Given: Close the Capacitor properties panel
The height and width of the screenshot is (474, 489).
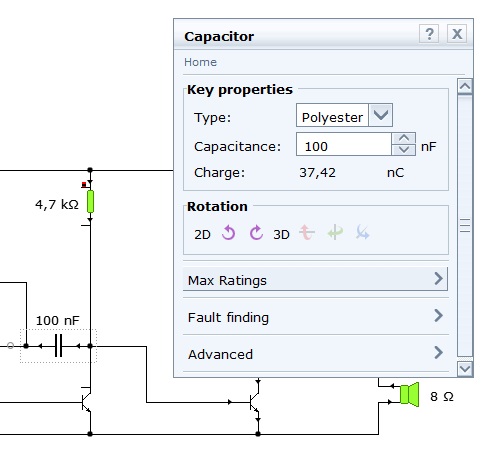Looking at the screenshot, I should pyautogui.click(x=457, y=34).
